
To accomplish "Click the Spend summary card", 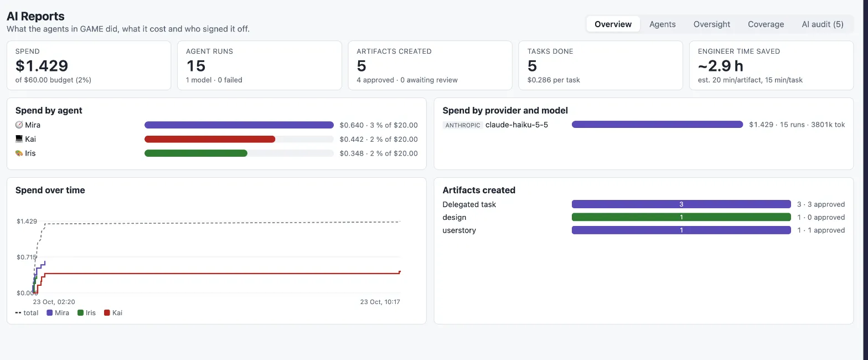I will click(x=89, y=65).
